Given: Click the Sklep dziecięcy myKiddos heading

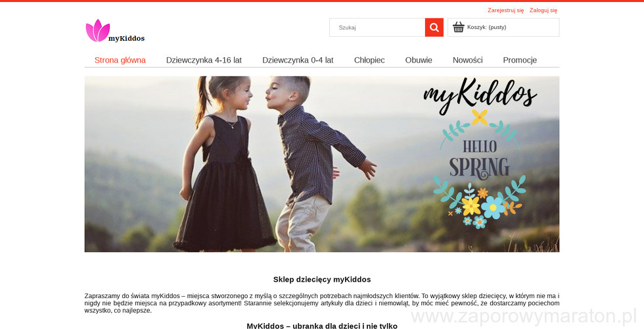Looking at the screenshot, I should [322, 280].
